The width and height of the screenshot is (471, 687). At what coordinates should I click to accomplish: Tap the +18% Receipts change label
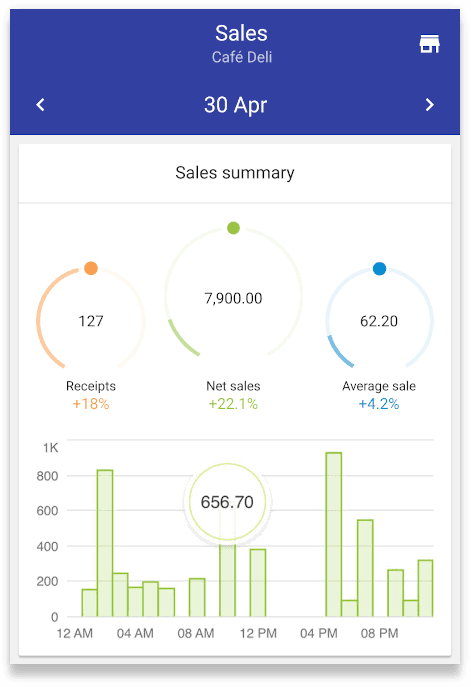pos(91,404)
